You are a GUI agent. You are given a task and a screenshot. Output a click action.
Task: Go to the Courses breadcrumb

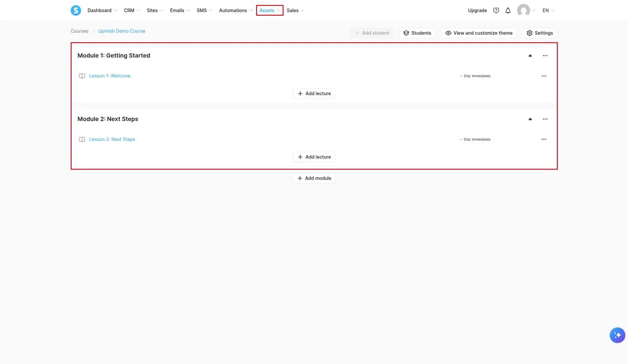(79, 31)
